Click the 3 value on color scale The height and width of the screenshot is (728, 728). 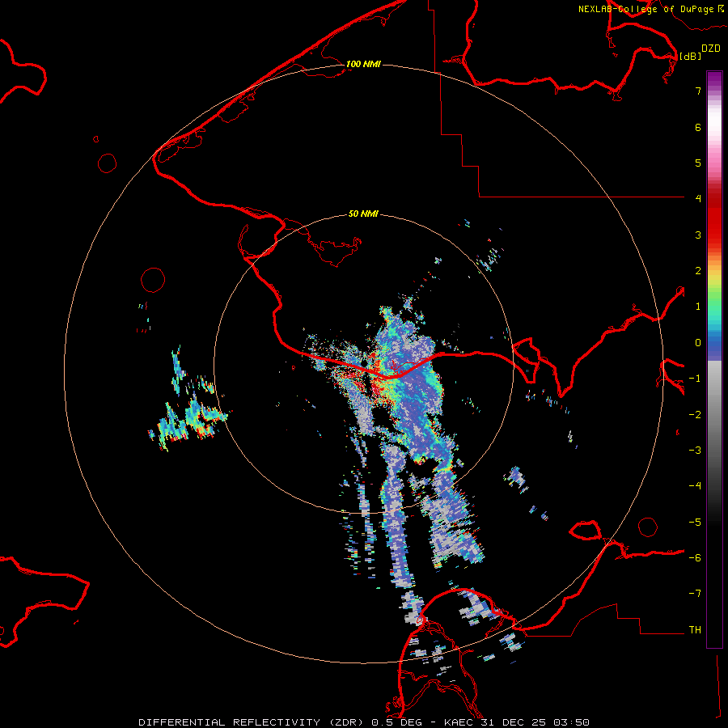pos(698,235)
